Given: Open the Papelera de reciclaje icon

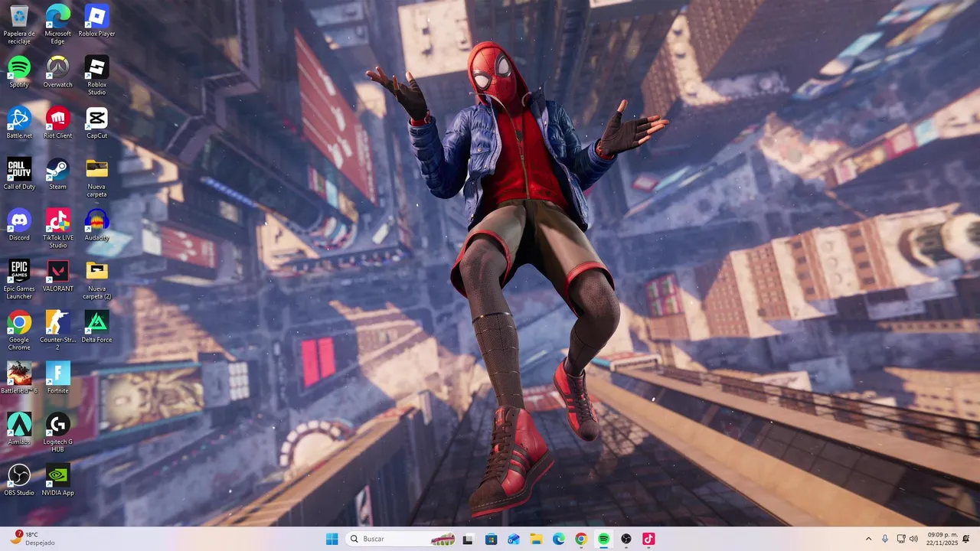Looking at the screenshot, I should pyautogui.click(x=19, y=23).
